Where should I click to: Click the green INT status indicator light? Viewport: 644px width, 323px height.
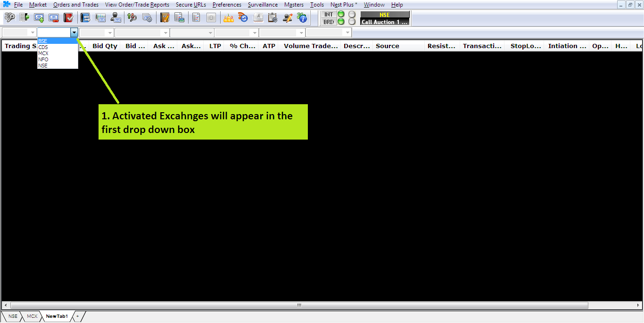pos(341,14)
